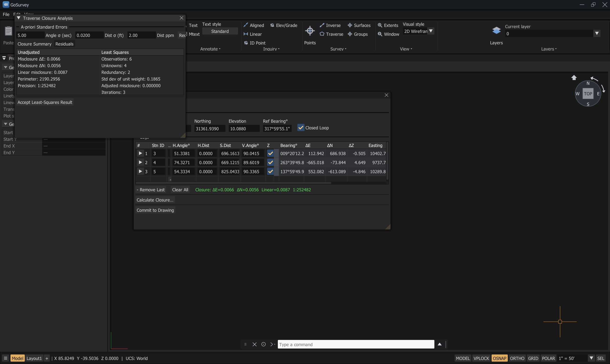Open the Groups tool
610x364 pixels.
tap(358, 34)
